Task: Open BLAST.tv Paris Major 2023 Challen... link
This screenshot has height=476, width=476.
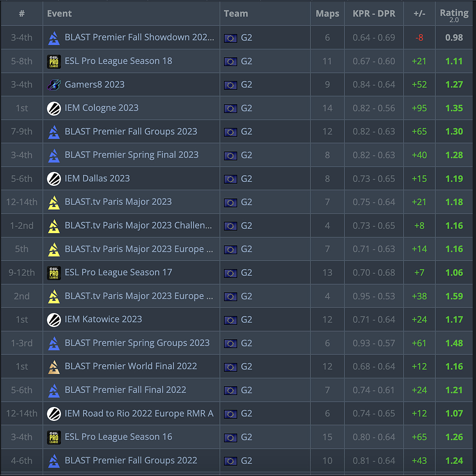Action: pos(138,225)
